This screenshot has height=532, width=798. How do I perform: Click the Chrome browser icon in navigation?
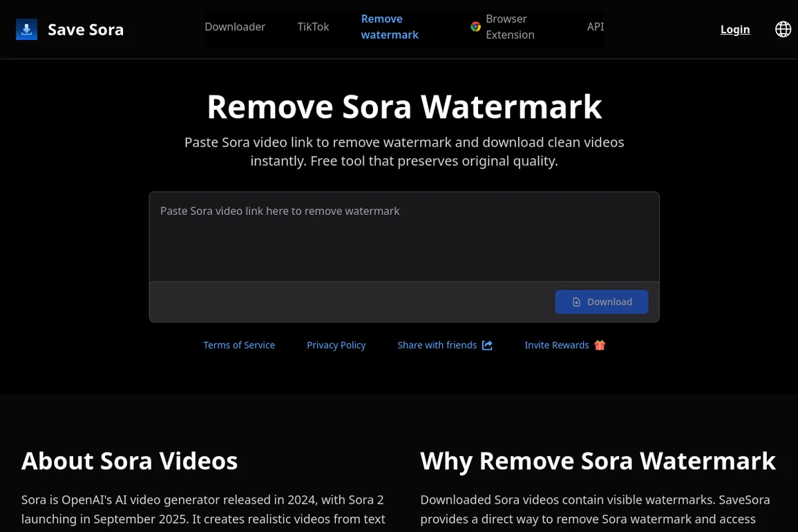pos(475,27)
